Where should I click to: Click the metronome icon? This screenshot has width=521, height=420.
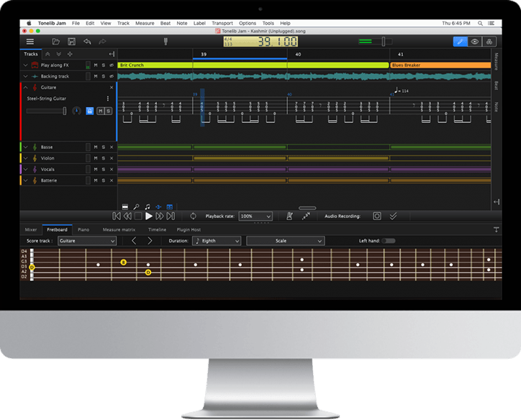290,216
